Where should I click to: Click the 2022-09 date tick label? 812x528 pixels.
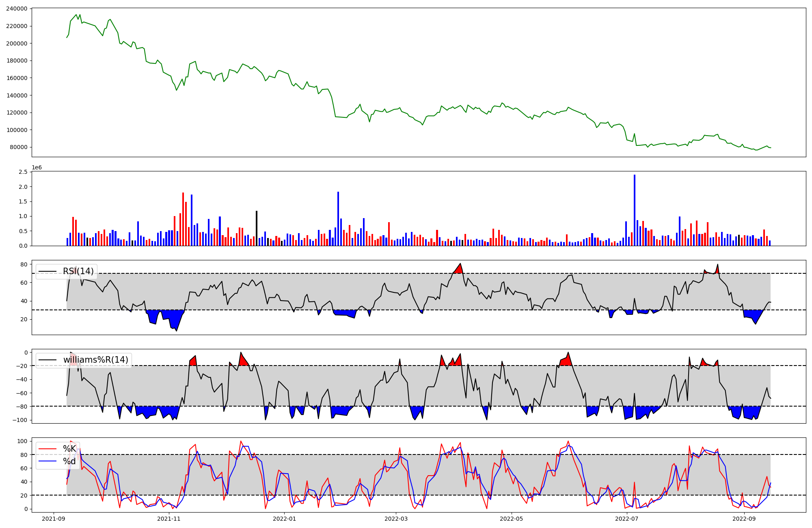pos(744,519)
